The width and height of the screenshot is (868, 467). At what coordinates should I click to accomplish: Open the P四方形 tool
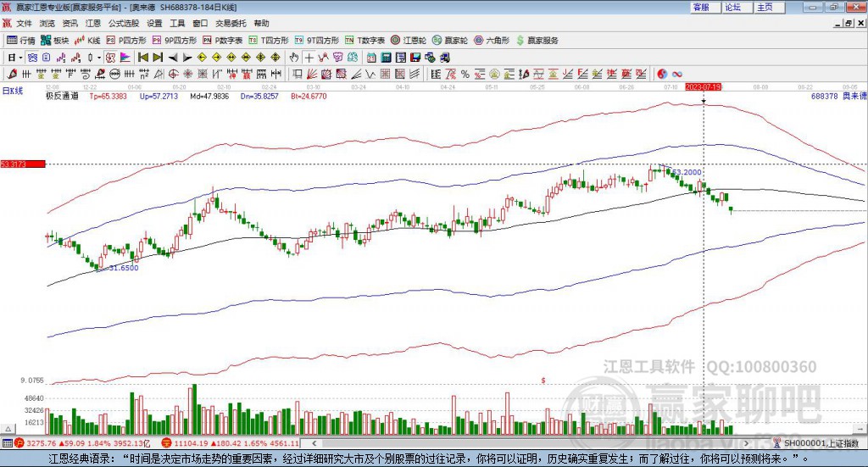click(x=126, y=41)
